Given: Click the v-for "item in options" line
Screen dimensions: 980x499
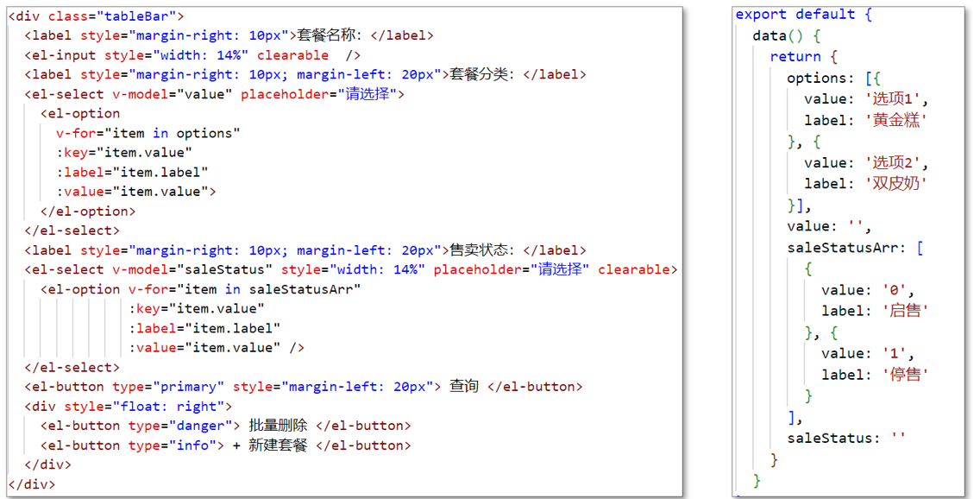Looking at the screenshot, I should (x=148, y=133).
